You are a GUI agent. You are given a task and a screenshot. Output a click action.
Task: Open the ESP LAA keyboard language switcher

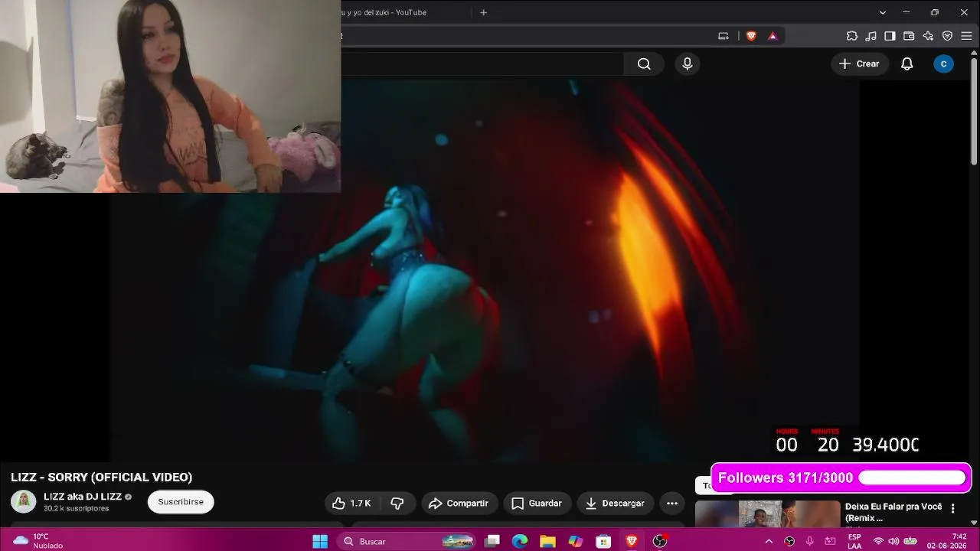pyautogui.click(x=854, y=542)
